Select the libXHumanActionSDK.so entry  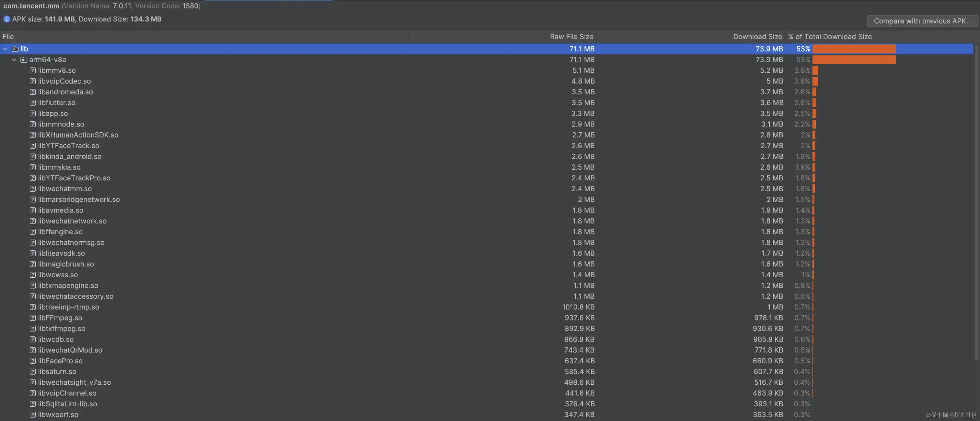coord(78,135)
